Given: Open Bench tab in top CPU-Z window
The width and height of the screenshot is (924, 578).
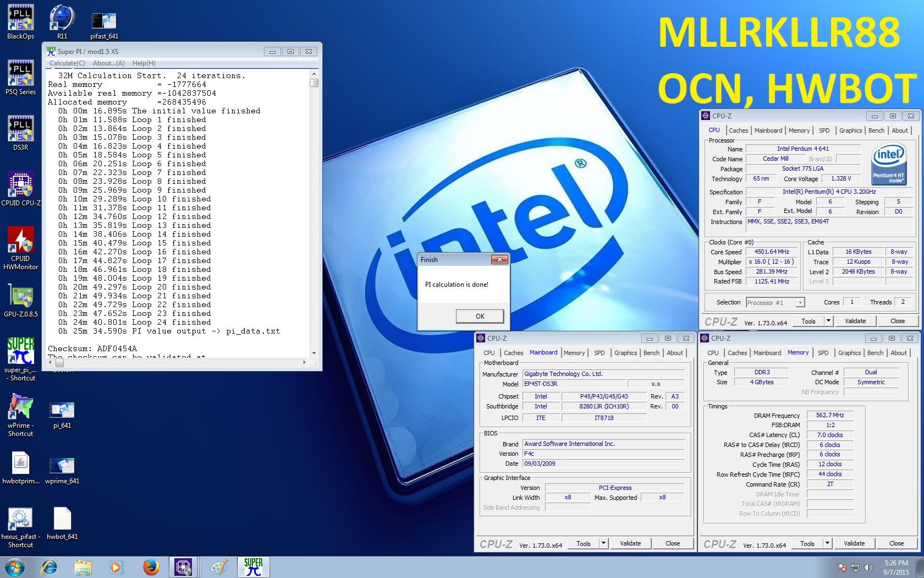Looking at the screenshot, I should point(876,130).
